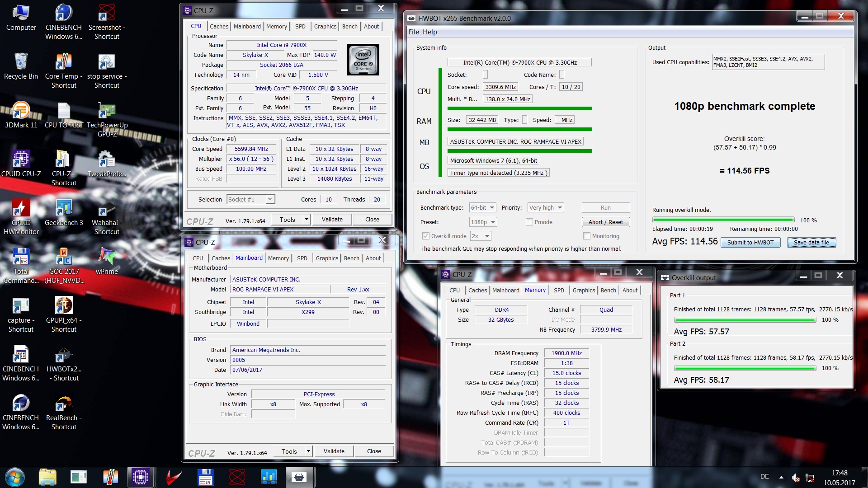
Task: Click Part 1 progress bar
Action: pos(745,320)
